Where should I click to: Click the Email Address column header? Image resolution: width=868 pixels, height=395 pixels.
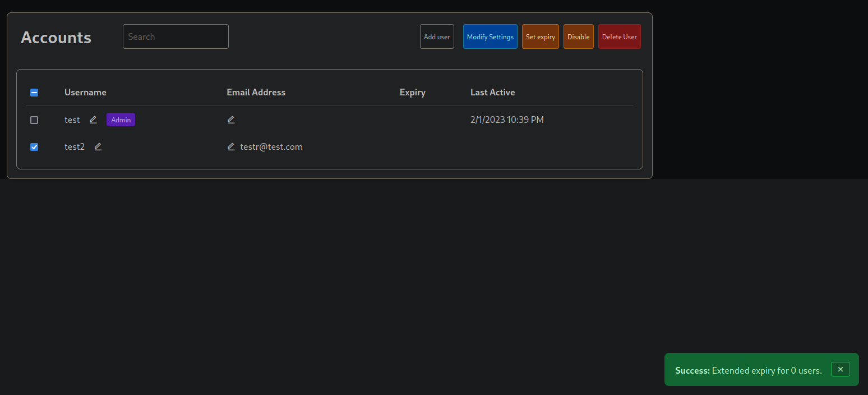point(256,92)
